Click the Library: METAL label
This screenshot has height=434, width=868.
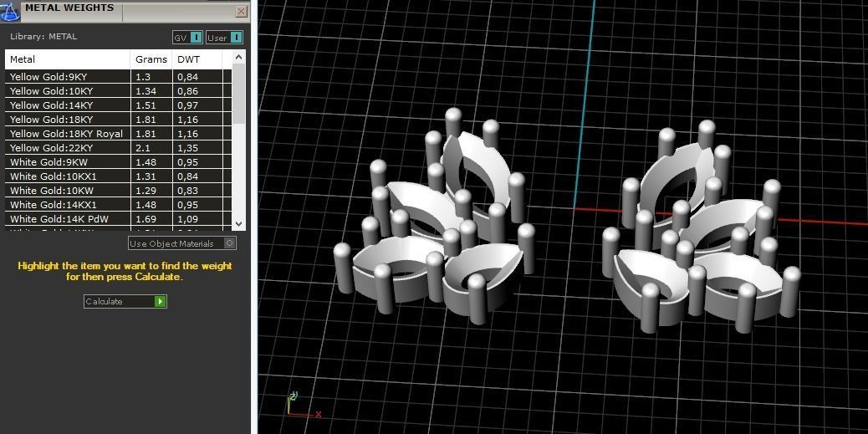[43, 37]
